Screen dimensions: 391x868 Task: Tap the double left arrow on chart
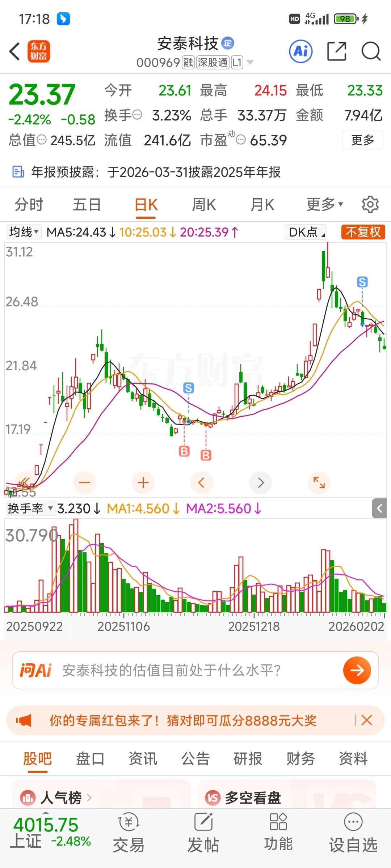tap(25, 482)
